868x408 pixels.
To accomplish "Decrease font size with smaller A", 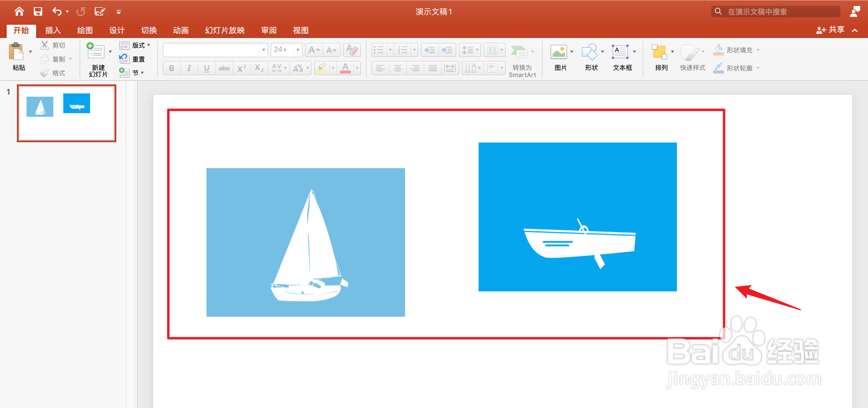I will (331, 50).
